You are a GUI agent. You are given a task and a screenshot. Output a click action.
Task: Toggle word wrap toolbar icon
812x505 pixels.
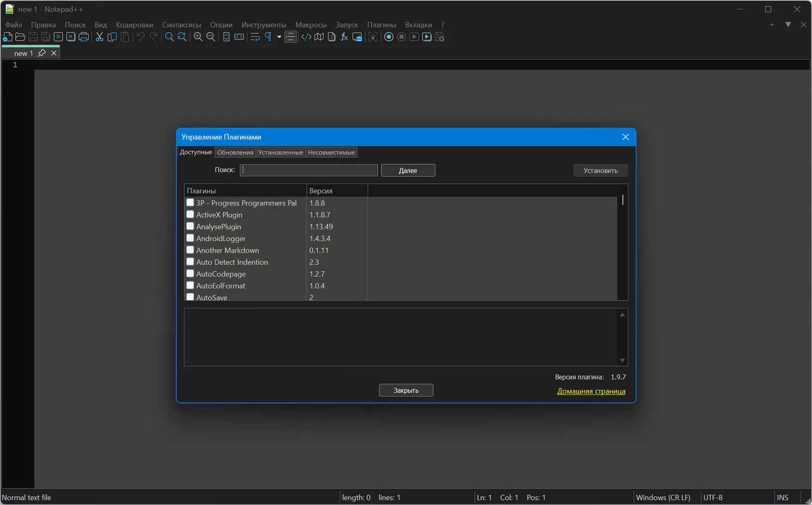point(255,37)
